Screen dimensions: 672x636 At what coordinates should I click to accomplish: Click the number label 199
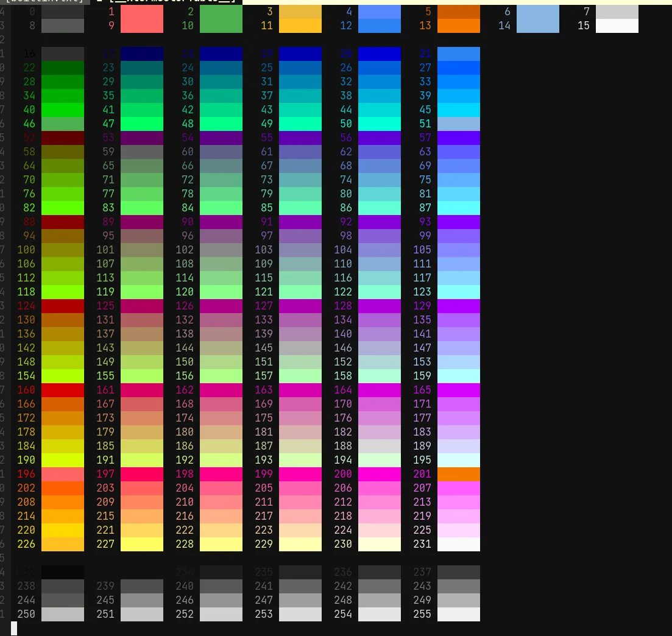click(x=264, y=474)
